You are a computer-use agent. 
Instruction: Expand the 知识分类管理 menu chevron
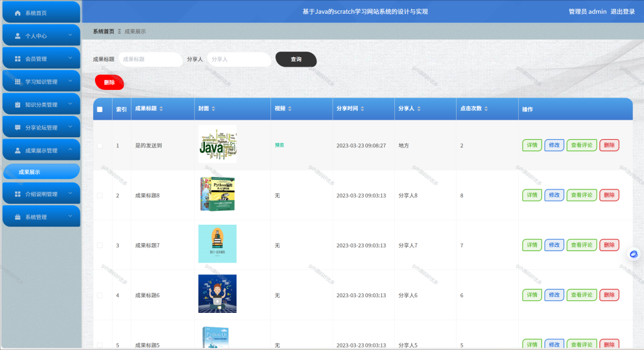(70, 104)
